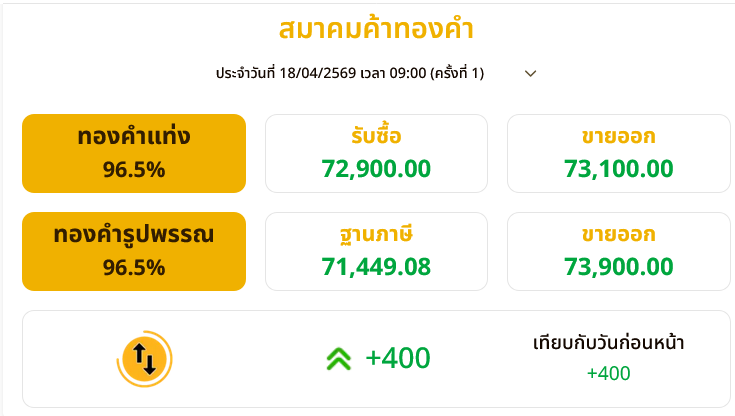Click the ขายออก label above 73,900.00
The height and width of the screenshot is (416, 735).
tap(619, 235)
